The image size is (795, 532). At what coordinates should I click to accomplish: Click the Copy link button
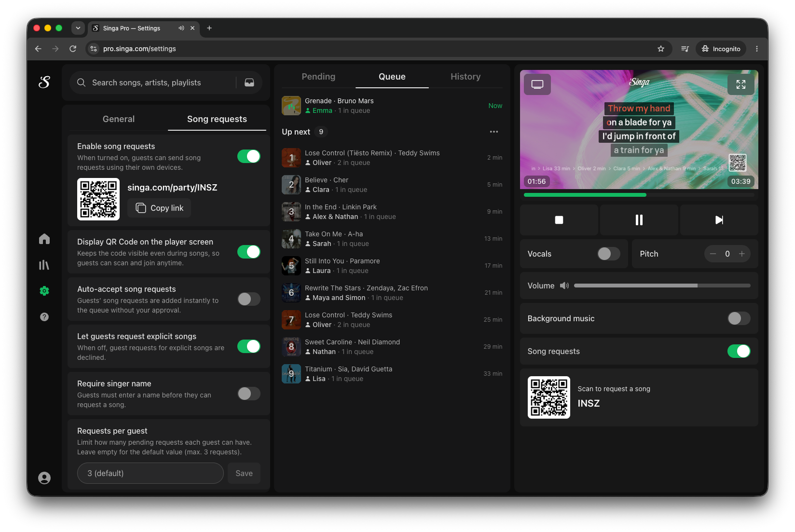(x=159, y=208)
